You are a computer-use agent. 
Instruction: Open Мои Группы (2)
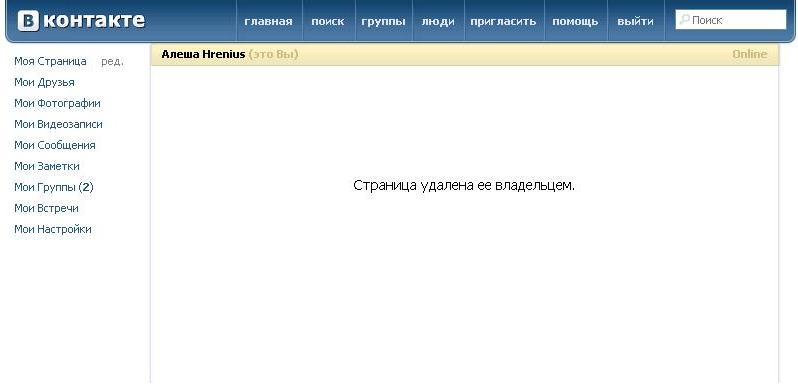coord(54,187)
